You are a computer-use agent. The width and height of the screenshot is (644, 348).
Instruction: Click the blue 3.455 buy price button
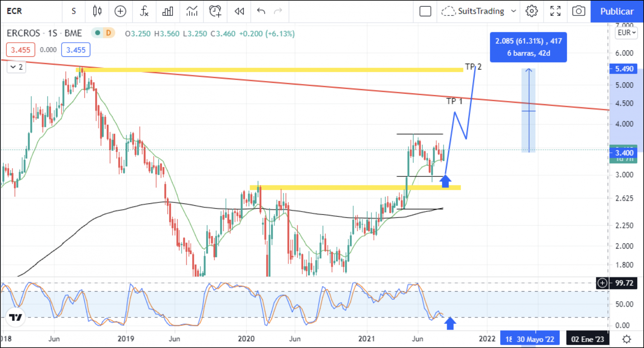[x=76, y=50]
